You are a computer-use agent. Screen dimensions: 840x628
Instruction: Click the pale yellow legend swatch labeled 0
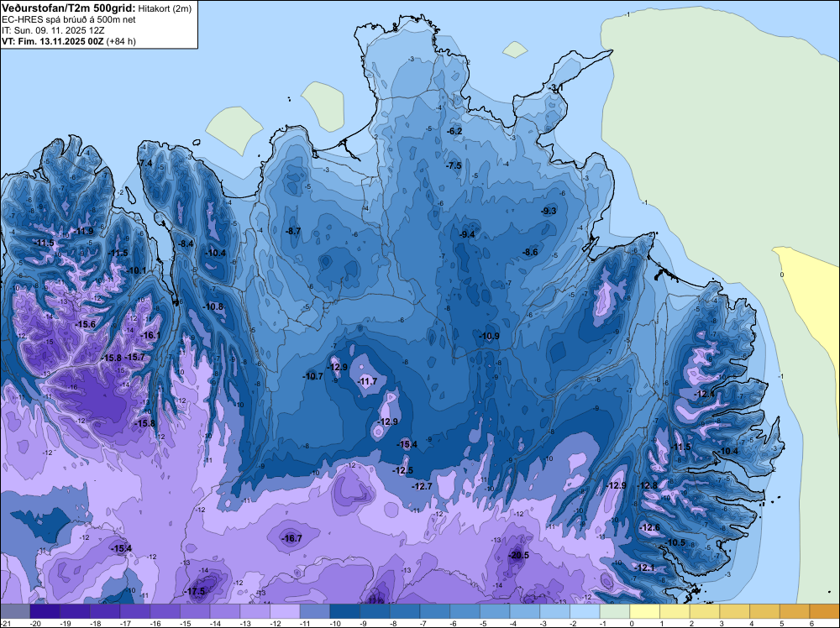pyautogui.click(x=645, y=611)
